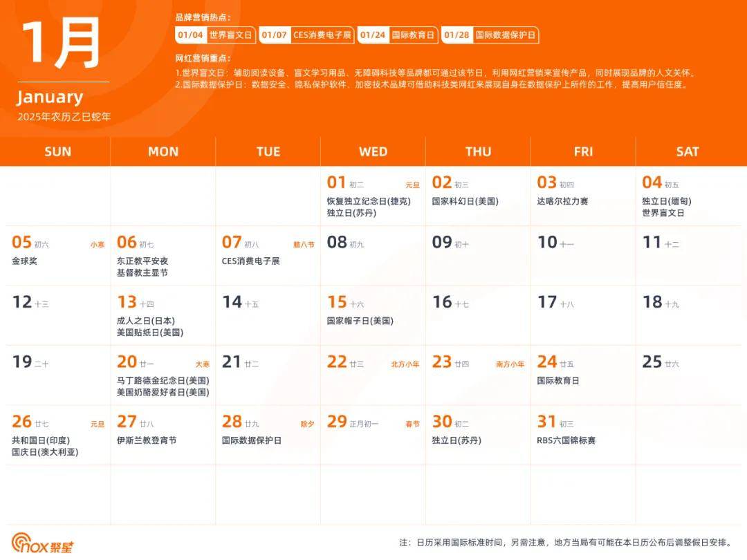Open the 01/28 国际数据保护日 tag
This screenshot has width=747, height=560.
pyautogui.click(x=490, y=35)
